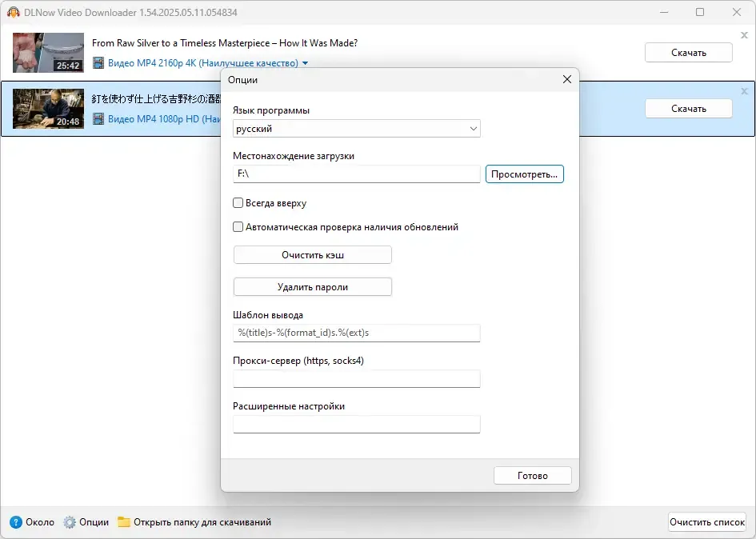Remove the first video with its X icon

pyautogui.click(x=744, y=35)
